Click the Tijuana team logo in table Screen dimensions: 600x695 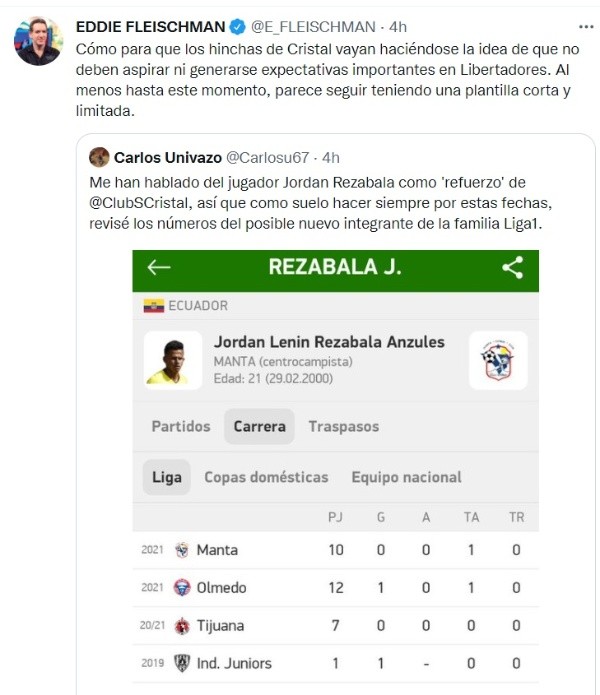(x=182, y=626)
